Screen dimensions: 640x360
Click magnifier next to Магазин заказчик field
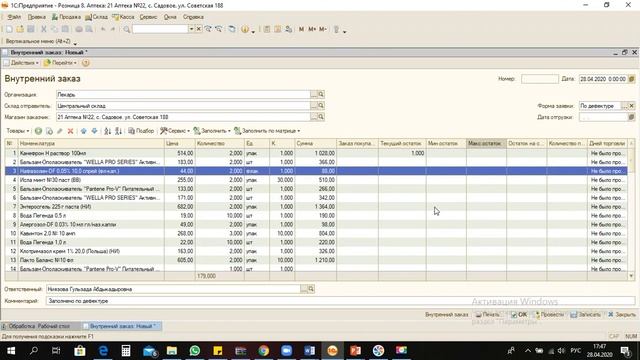pos(321,117)
